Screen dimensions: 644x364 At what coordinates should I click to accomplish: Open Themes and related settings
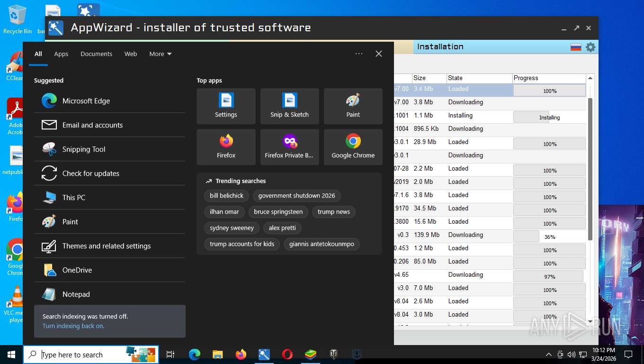point(109,246)
